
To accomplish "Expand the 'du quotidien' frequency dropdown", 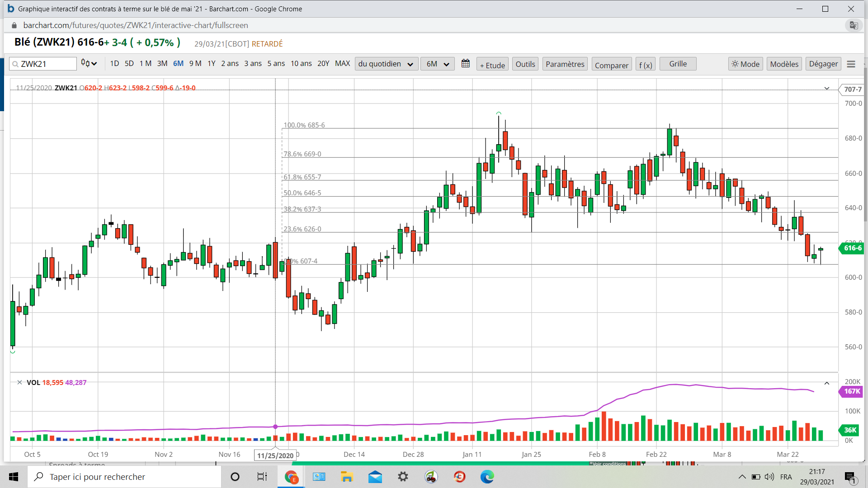I will point(386,64).
